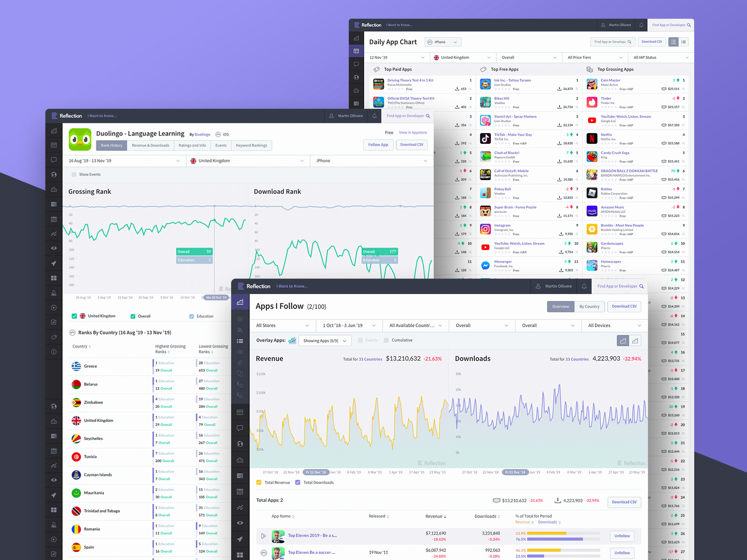The height and width of the screenshot is (560, 747).
Task: Click the Overlay Apps sparkline icon
Action: pos(292,340)
